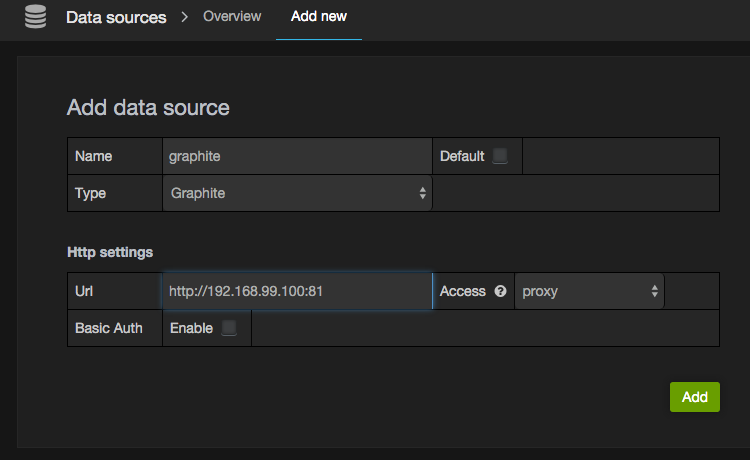Click the Type row label
This screenshot has height=460, width=750.
[90, 193]
